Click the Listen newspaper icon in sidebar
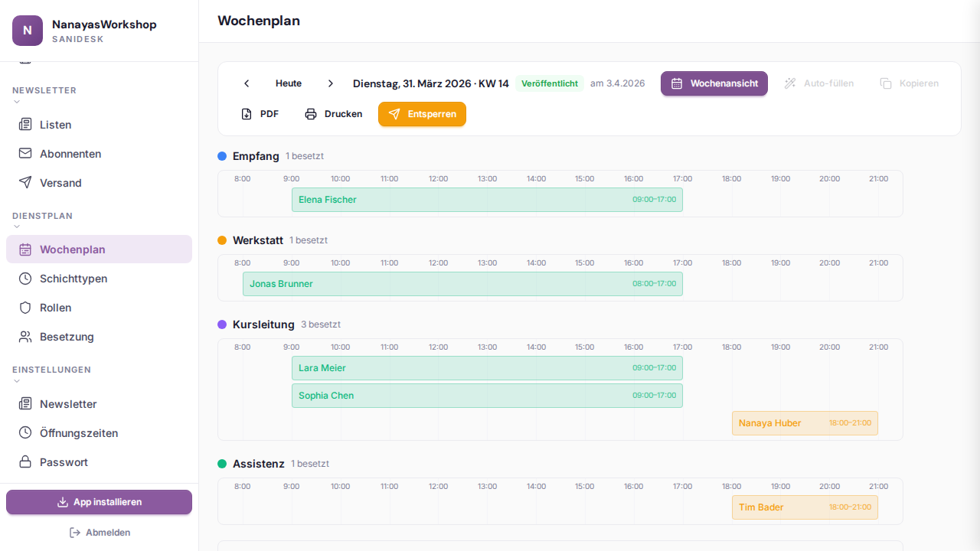The height and width of the screenshot is (551, 980). pos(25,125)
